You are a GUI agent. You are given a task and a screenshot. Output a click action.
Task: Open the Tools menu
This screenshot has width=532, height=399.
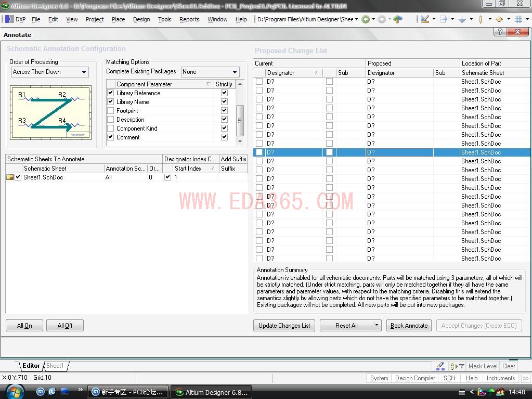pyautogui.click(x=164, y=19)
